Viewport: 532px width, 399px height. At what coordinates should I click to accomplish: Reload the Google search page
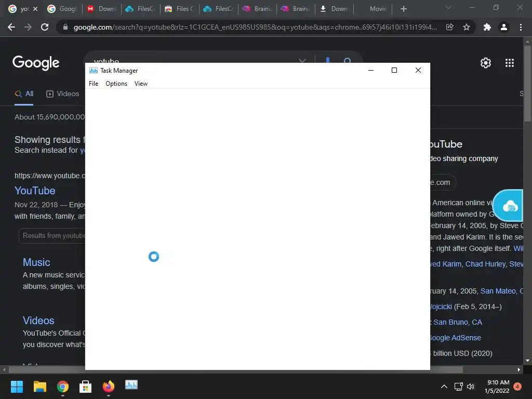point(45,27)
